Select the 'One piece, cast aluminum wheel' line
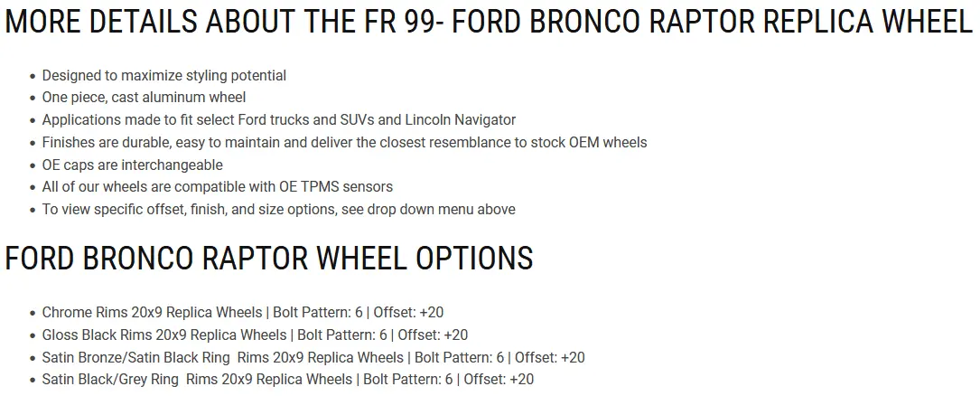The width and height of the screenshot is (980, 396). pos(144,98)
